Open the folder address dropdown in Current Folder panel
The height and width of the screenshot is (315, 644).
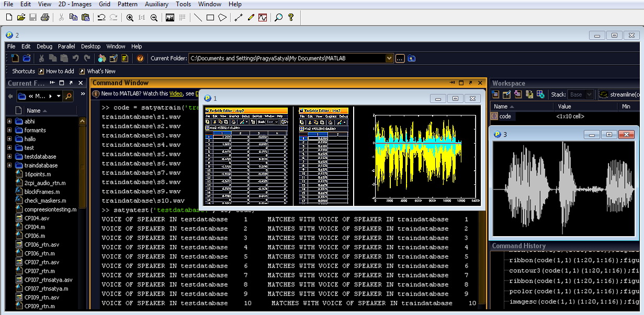point(59,96)
